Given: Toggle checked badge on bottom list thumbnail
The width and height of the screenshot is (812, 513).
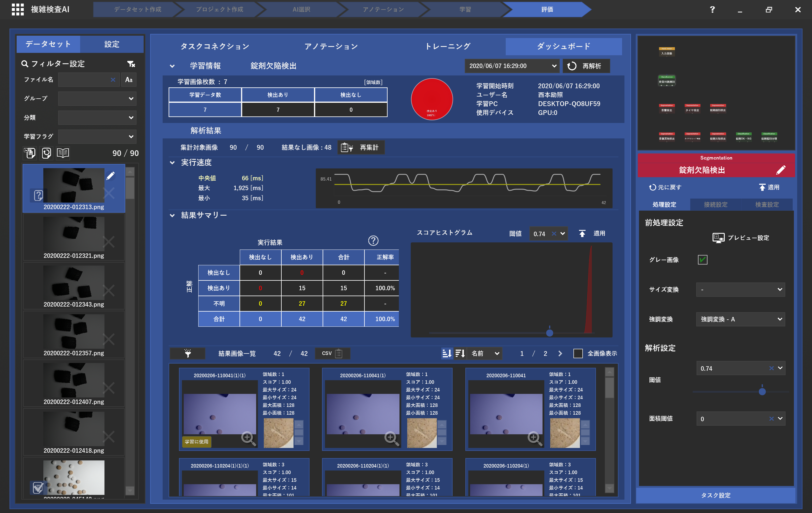Looking at the screenshot, I should [x=38, y=487].
